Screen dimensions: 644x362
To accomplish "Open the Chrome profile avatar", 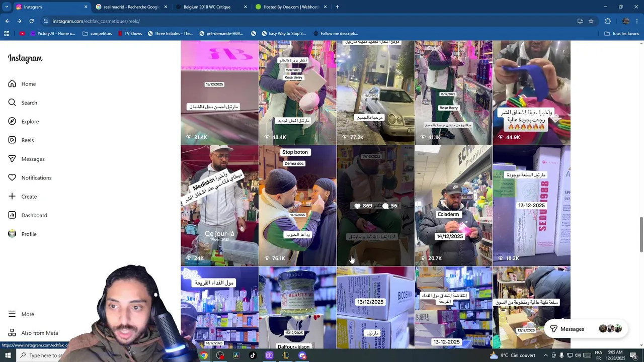I will point(626,21).
